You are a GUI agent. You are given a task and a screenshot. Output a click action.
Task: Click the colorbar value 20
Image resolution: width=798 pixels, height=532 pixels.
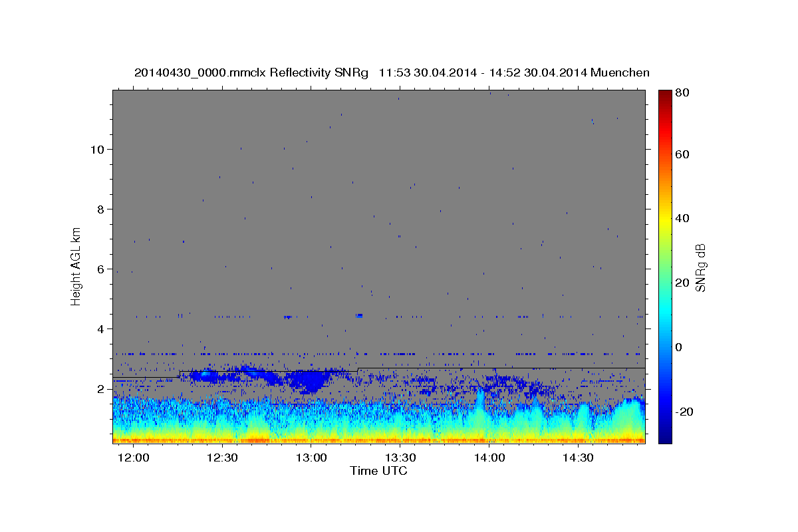tap(682, 283)
